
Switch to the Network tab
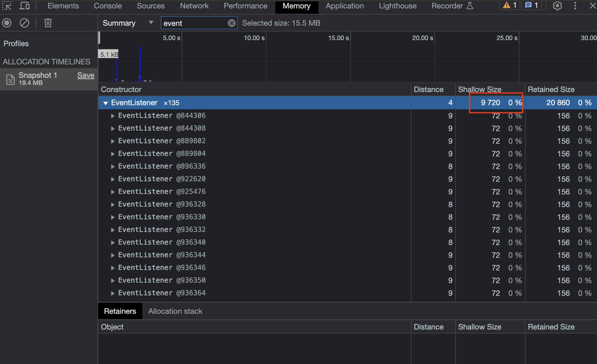tap(194, 6)
